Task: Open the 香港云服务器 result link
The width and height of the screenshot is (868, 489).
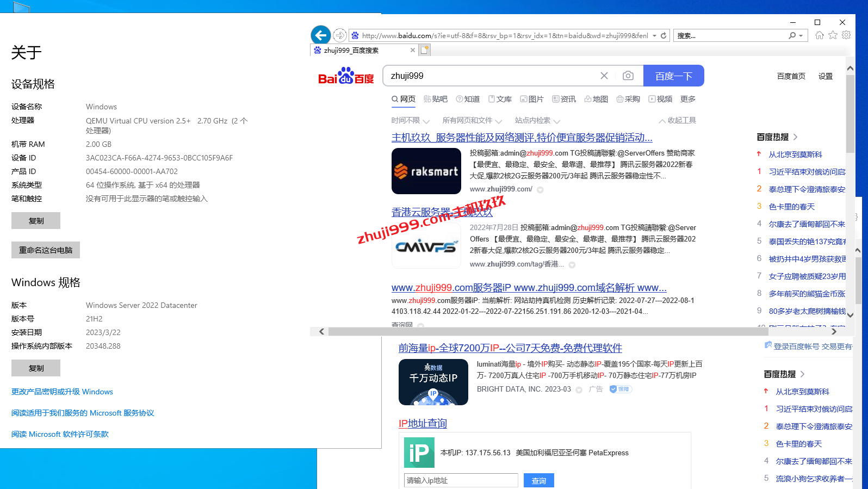Action: [x=442, y=212]
